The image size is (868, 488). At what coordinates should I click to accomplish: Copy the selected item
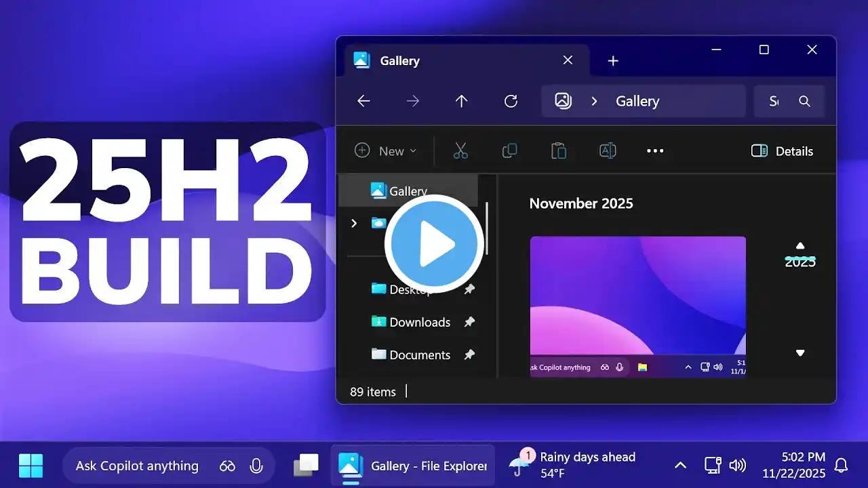click(510, 150)
